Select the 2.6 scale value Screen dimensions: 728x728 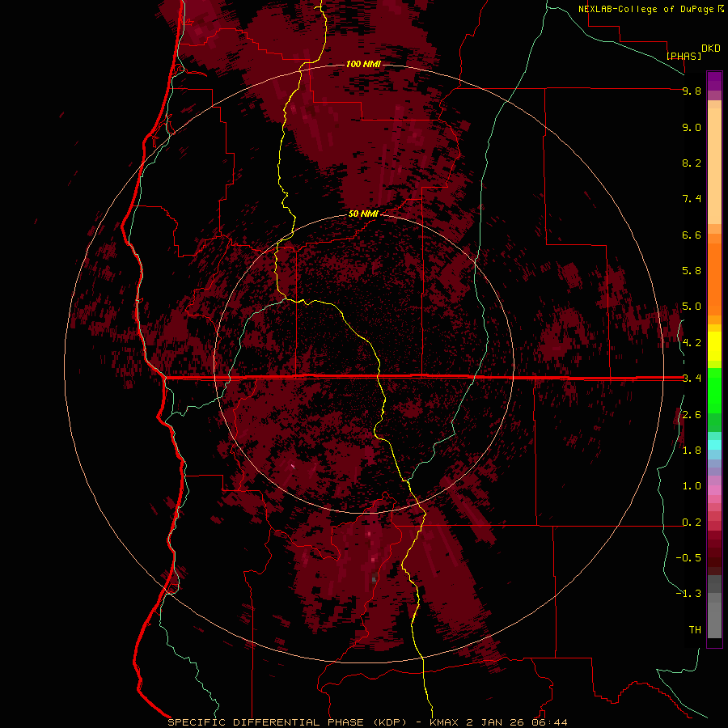tap(692, 415)
